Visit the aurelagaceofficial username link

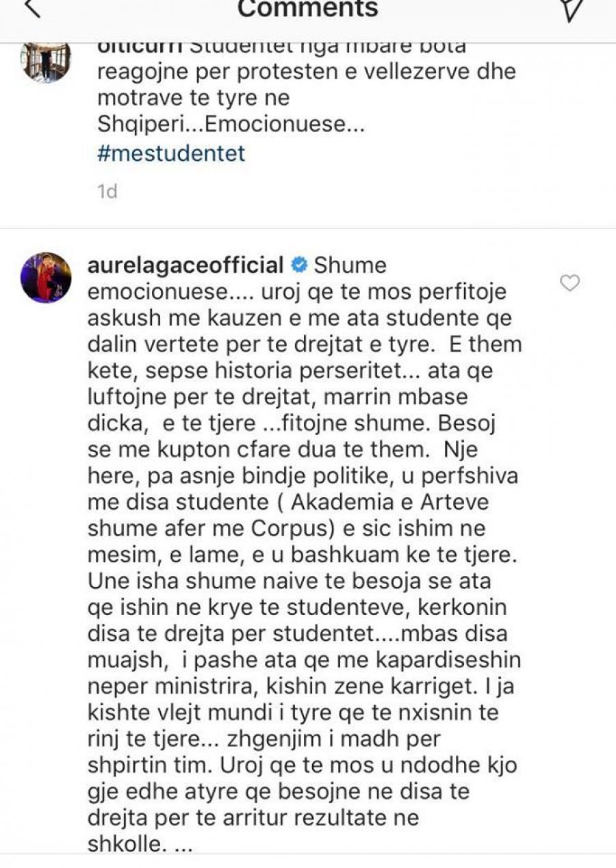[185, 265]
